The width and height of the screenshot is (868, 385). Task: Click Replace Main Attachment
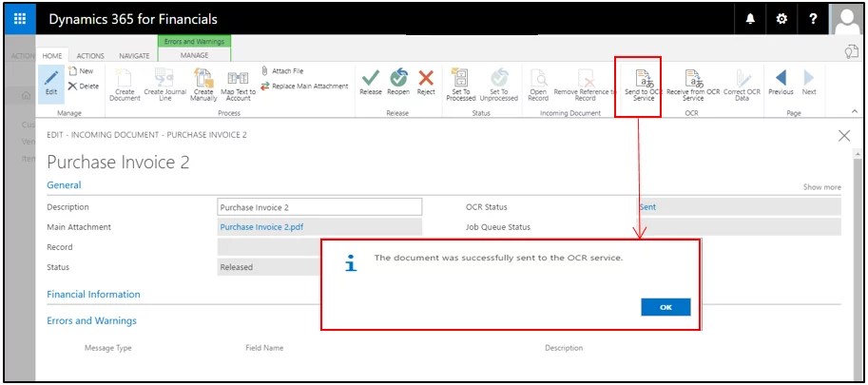click(304, 87)
